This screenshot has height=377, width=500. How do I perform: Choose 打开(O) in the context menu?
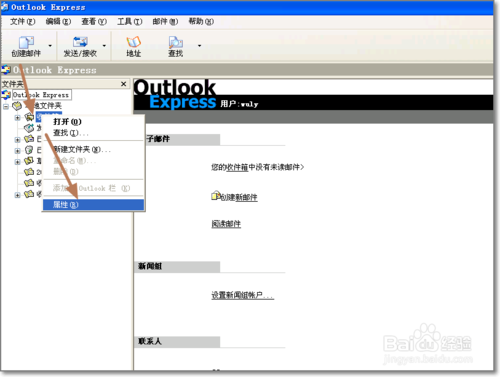(93, 122)
